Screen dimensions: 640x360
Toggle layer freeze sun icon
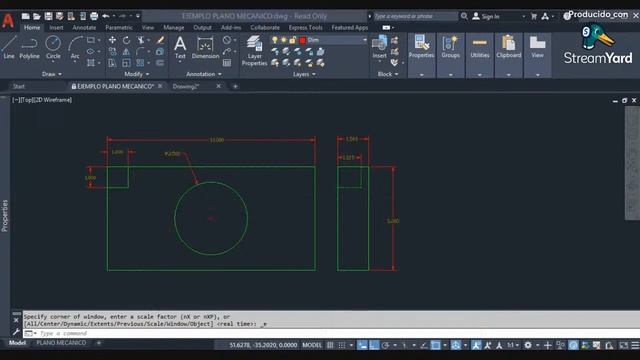(284, 40)
